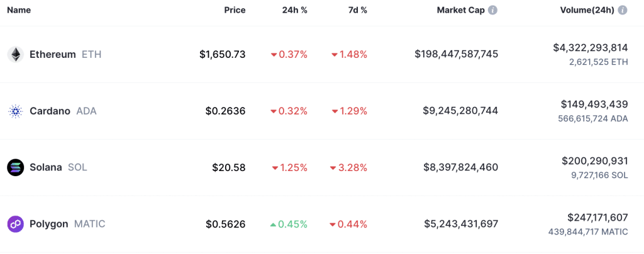Sort by the Volume(24h) header

pos(587,11)
